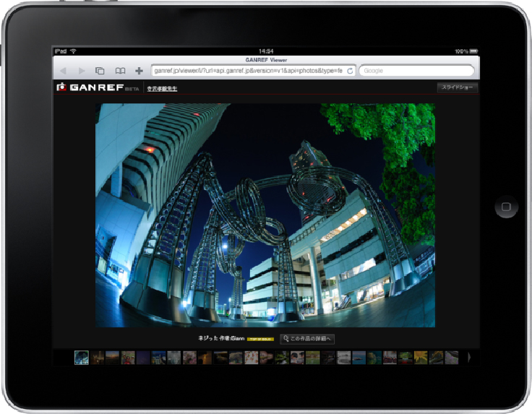Select the grayscale landscape thumbnail
This screenshot has height=414, width=532.
pyautogui.click(x=343, y=358)
